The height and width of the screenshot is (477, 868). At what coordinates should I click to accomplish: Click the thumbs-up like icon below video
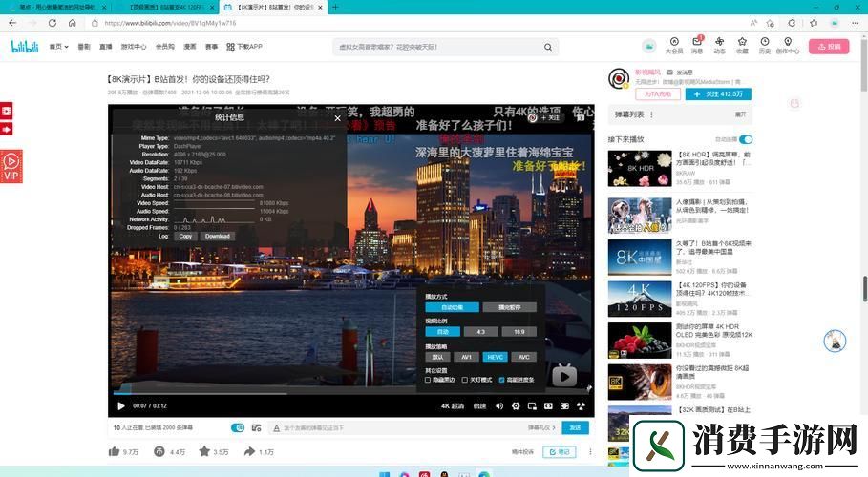[x=116, y=451]
